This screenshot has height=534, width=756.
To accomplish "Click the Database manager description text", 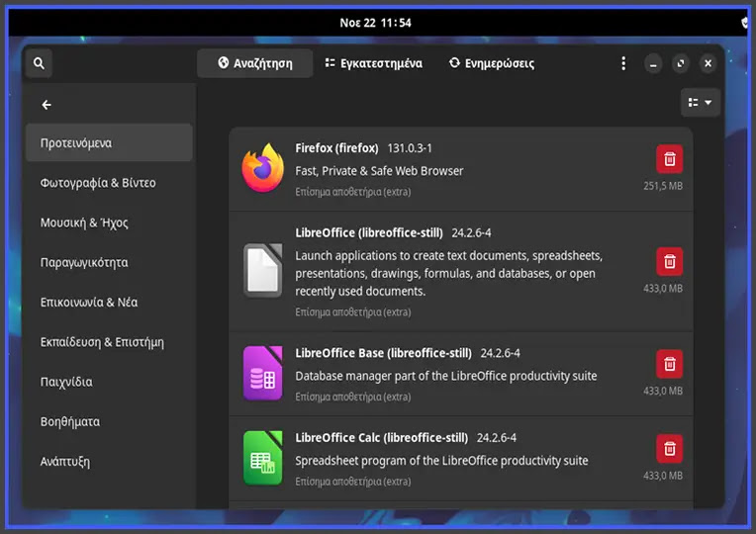I will [446, 376].
